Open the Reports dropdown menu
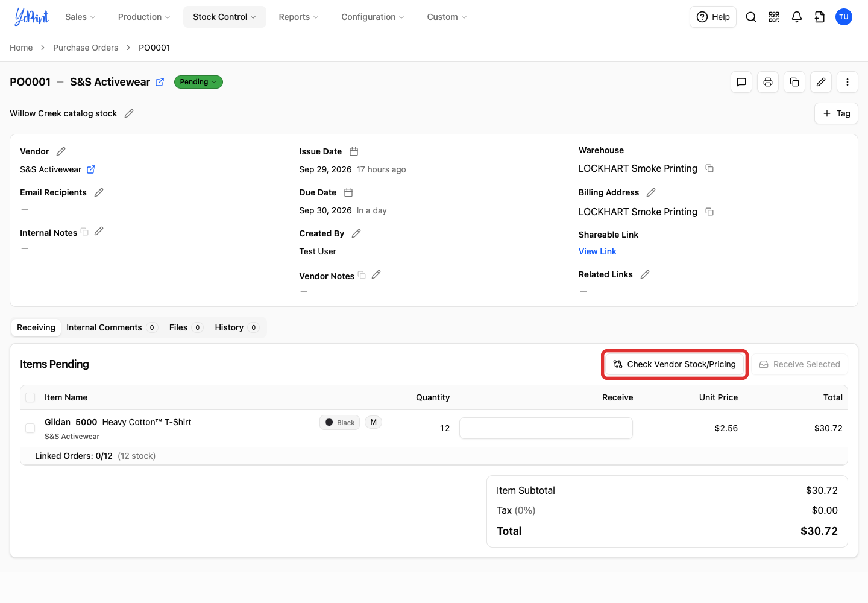This screenshot has height=603, width=868. [x=298, y=17]
